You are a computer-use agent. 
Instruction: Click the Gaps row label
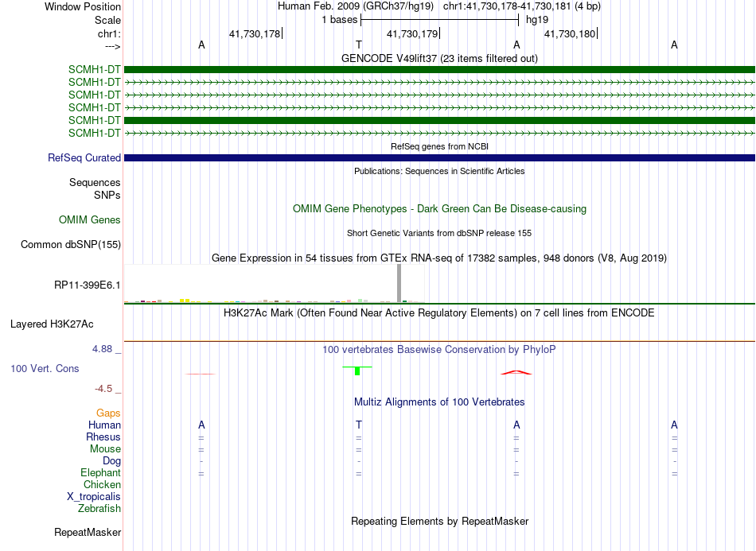tap(108, 413)
